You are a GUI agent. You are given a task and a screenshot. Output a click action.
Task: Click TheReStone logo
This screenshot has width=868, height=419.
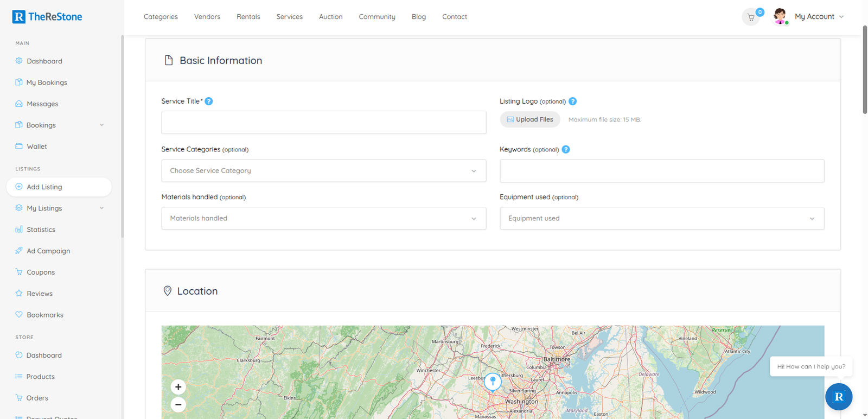tap(47, 17)
